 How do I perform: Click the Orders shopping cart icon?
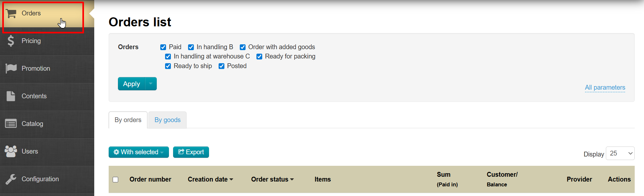click(x=11, y=13)
